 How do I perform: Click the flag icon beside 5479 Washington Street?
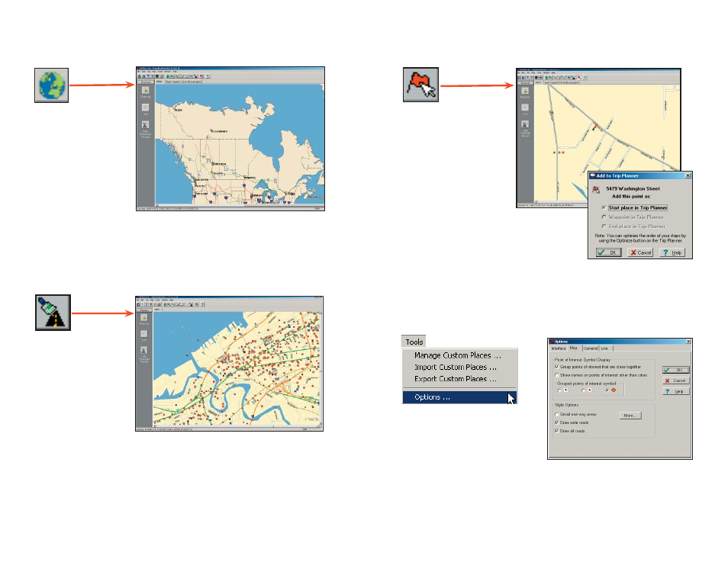click(x=596, y=189)
